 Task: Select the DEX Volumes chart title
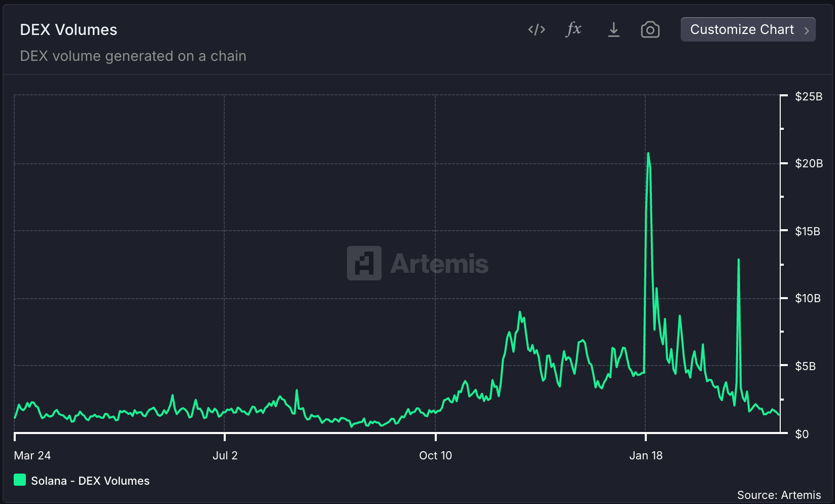tap(68, 30)
